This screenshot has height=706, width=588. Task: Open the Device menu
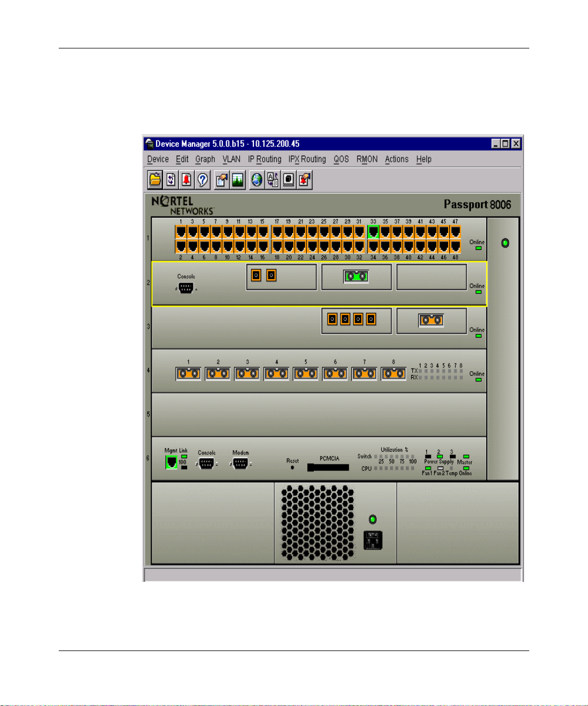[158, 159]
